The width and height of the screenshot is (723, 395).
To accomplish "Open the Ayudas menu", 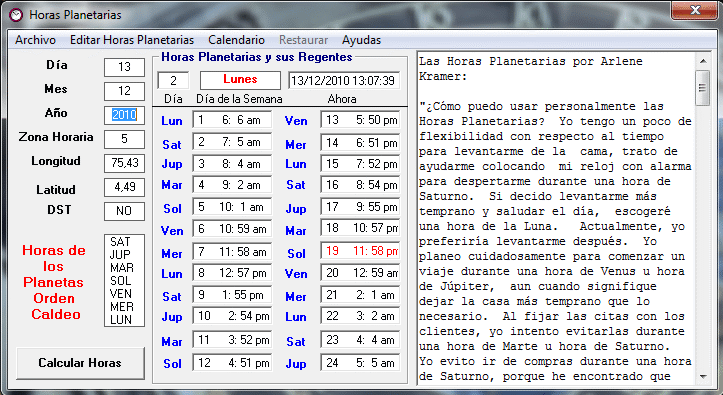I will [x=362, y=40].
